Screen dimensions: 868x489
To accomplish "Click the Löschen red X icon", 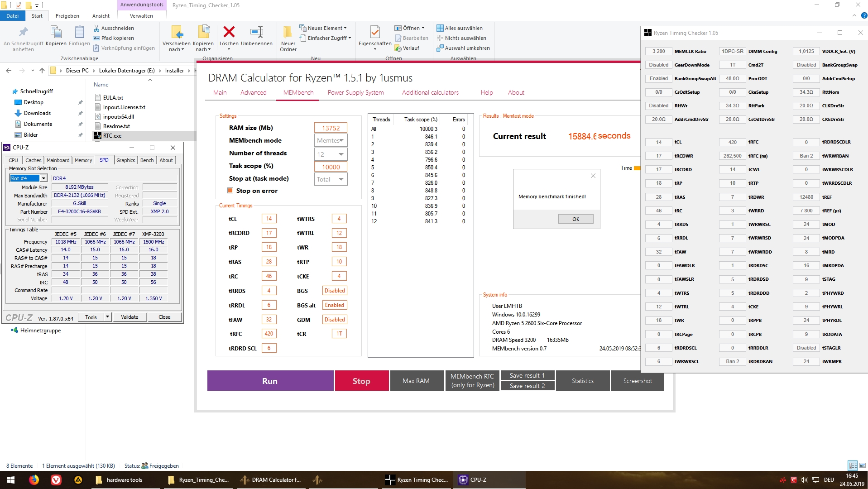I will pos(229,32).
